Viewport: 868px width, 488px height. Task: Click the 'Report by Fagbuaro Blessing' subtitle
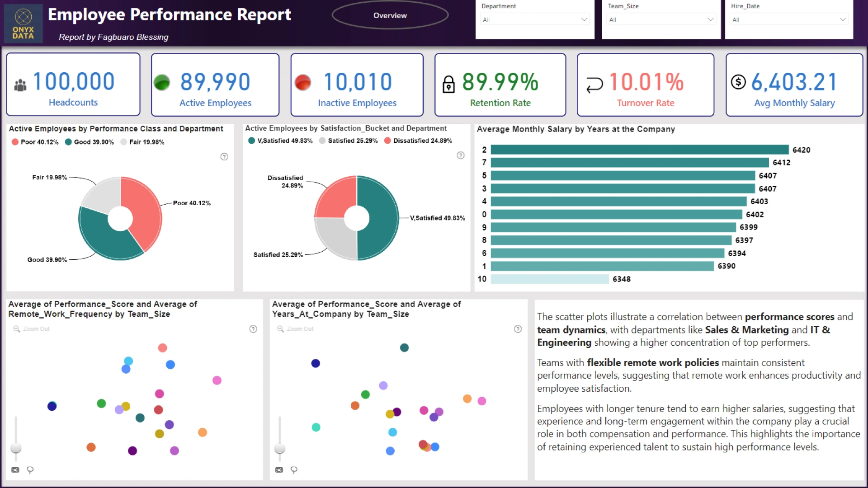click(x=113, y=37)
